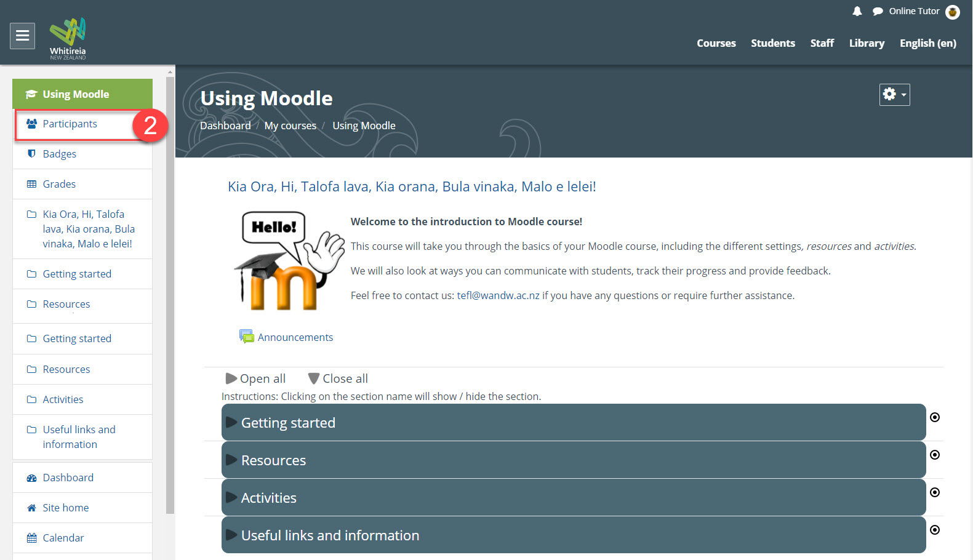Open the Announcements forum link
973x560 pixels.
click(x=295, y=337)
